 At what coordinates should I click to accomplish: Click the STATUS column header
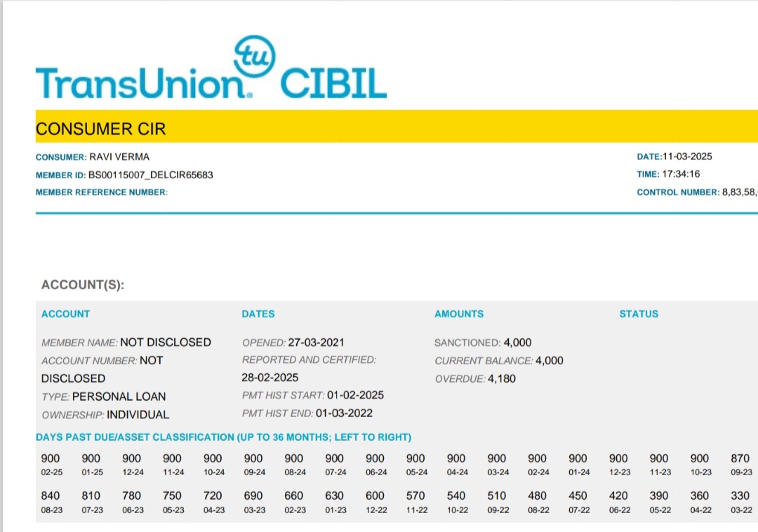pyautogui.click(x=639, y=314)
